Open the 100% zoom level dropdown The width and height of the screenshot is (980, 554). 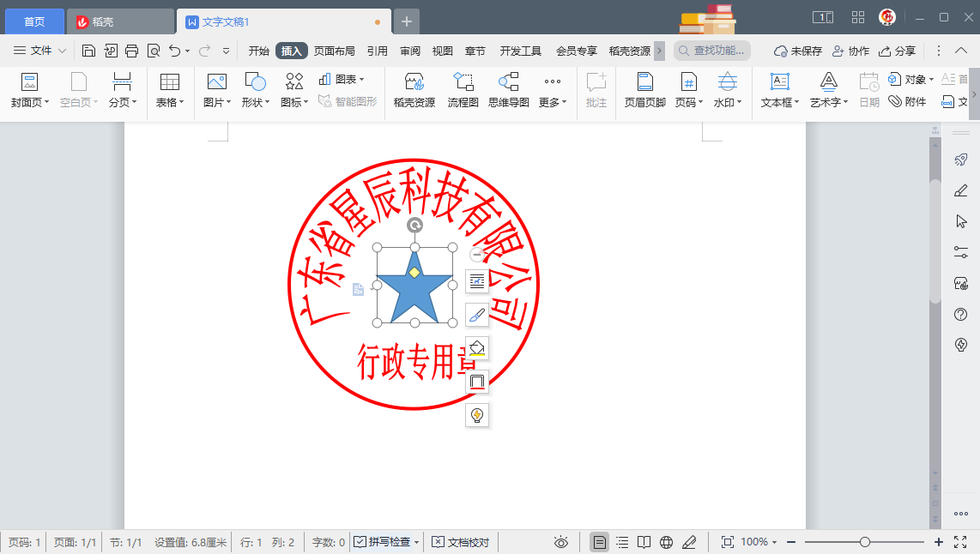[x=759, y=542]
